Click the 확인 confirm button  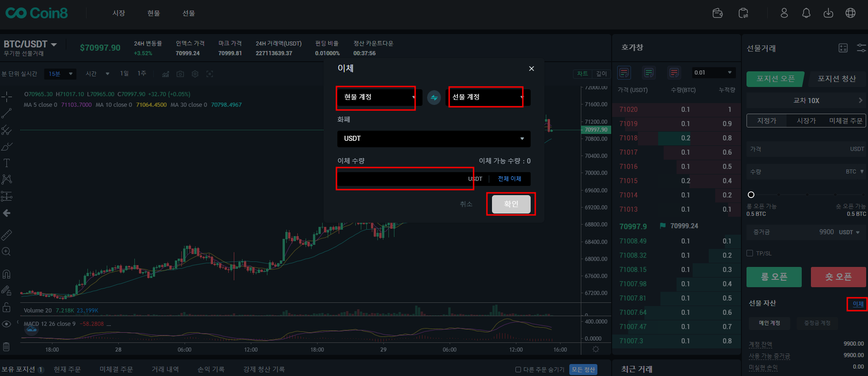click(511, 204)
